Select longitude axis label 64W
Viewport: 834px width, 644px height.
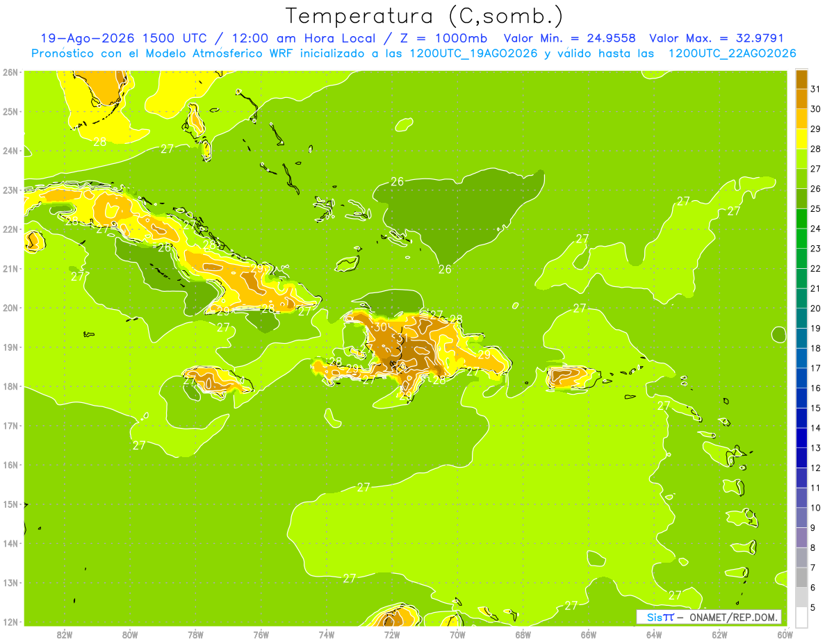654,634
